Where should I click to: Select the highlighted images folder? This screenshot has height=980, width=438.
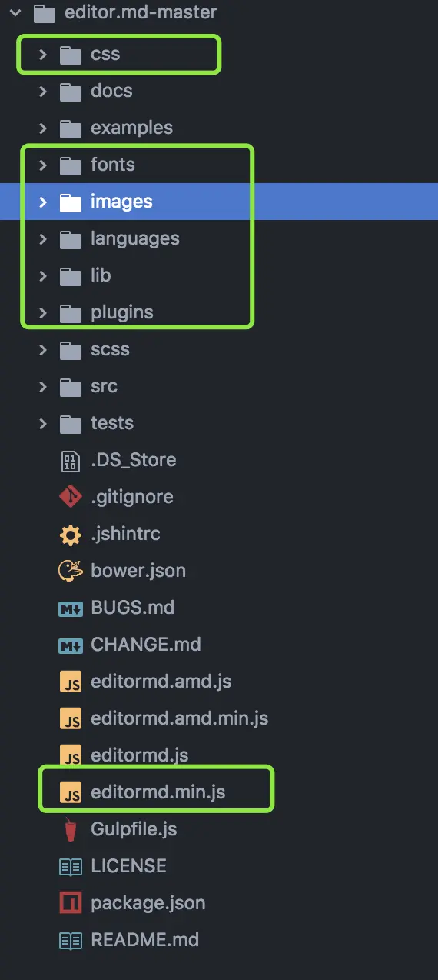(219, 202)
